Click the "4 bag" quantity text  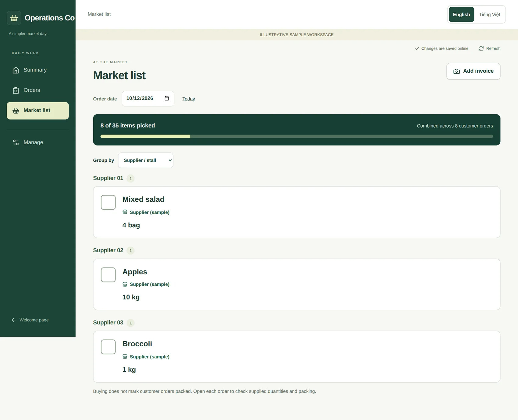pyautogui.click(x=131, y=225)
